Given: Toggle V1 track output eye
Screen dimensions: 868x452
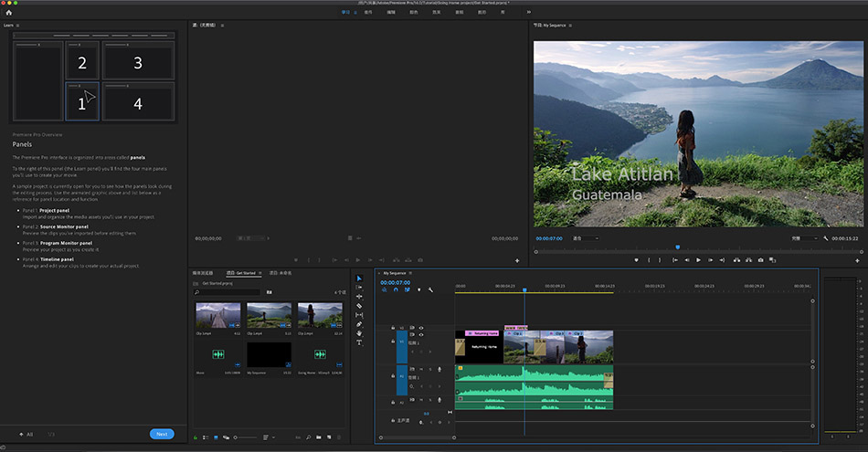Looking at the screenshot, I should [420, 335].
